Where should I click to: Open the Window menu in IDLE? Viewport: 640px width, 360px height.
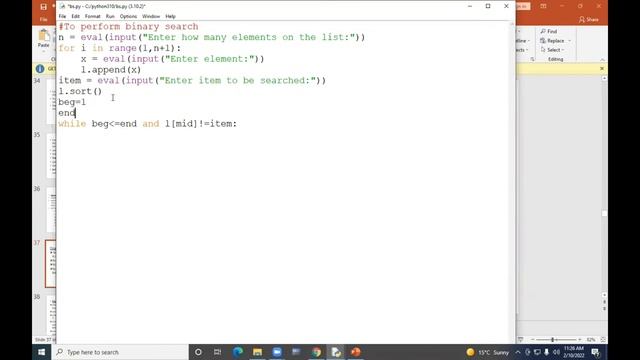151,16
